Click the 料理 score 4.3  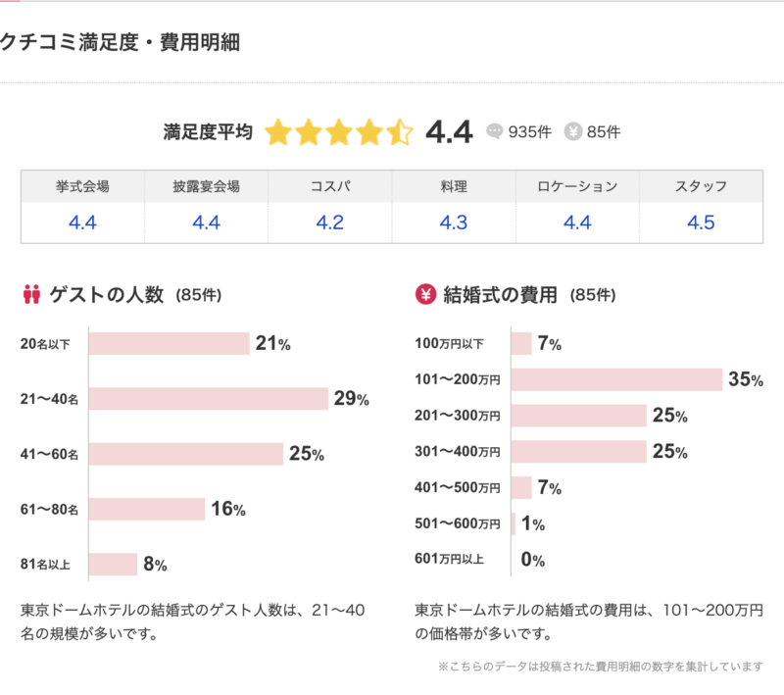click(x=454, y=223)
